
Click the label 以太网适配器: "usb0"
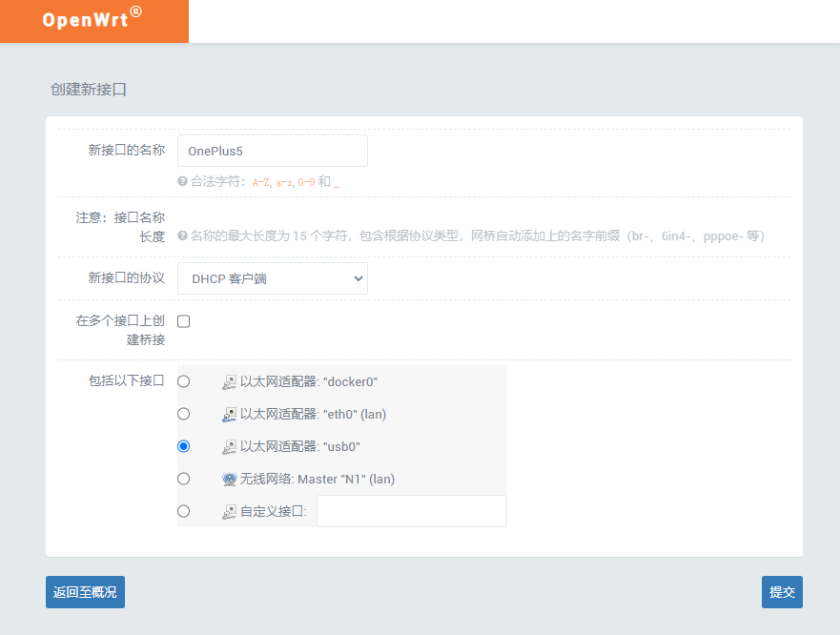pos(300,447)
